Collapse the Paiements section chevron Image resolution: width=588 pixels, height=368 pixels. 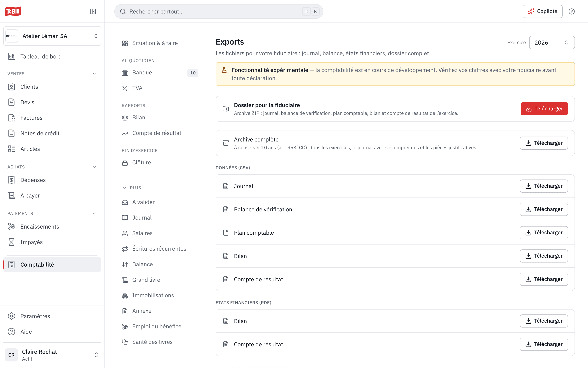95,213
